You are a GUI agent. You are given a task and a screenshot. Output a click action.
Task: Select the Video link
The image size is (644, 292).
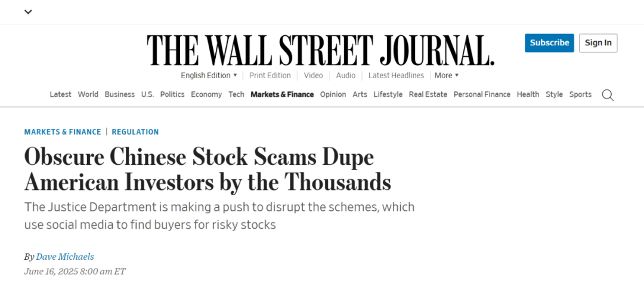(314, 75)
